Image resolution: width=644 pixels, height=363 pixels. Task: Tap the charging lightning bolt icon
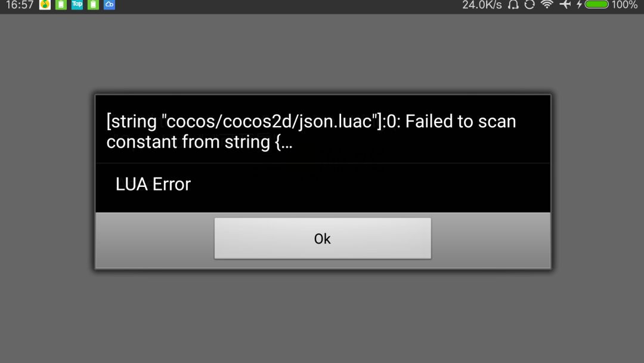(x=579, y=5)
